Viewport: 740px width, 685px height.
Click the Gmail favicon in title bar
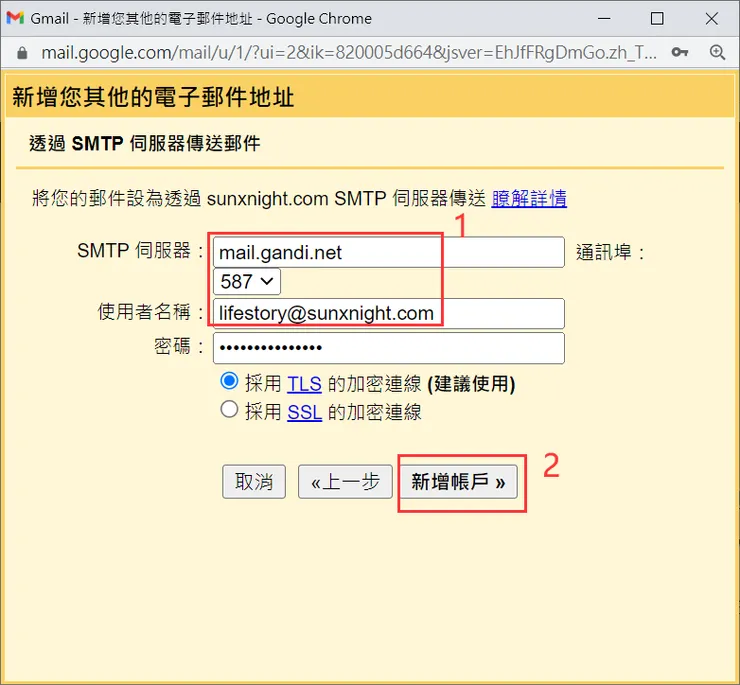15,18
